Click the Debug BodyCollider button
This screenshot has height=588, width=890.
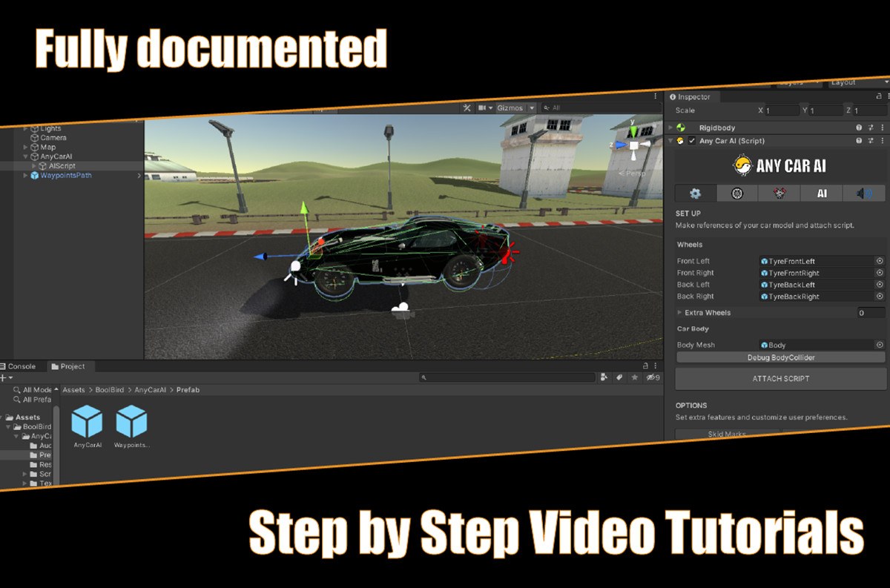tap(780, 357)
